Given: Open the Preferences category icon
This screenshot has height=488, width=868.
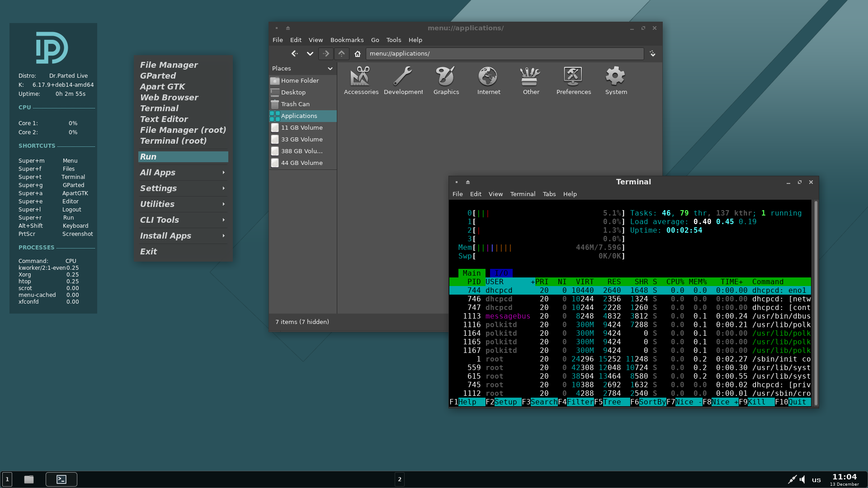Looking at the screenshot, I should click(573, 77).
